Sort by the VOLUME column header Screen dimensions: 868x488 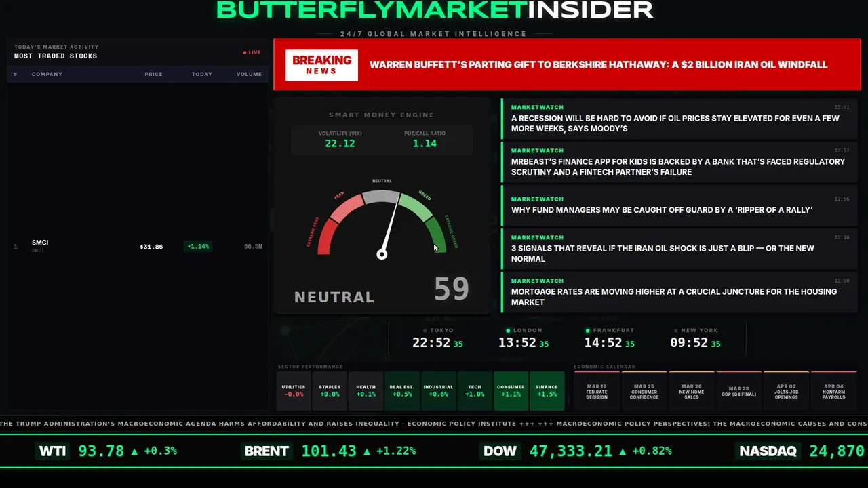[249, 74]
